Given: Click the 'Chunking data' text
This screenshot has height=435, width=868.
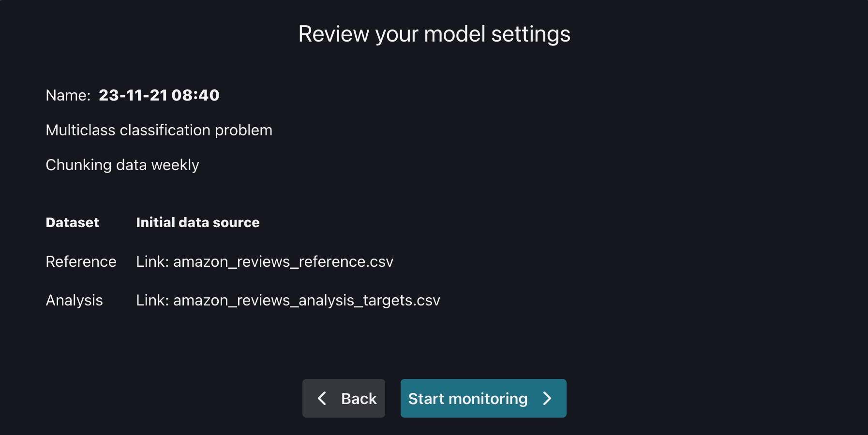Looking at the screenshot, I should (x=96, y=165).
